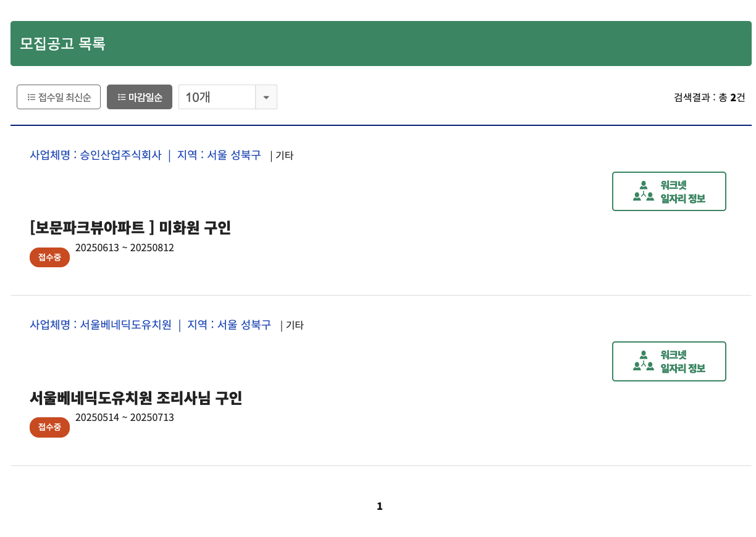Select the 접수중 badge on the 미화원 posting
The image size is (756, 537).
(x=49, y=257)
